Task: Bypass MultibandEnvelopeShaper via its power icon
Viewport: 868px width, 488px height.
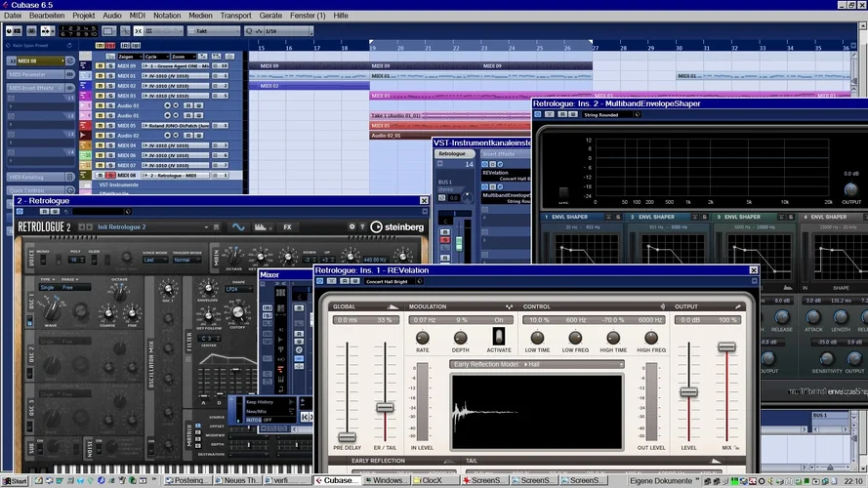Action: [537, 114]
